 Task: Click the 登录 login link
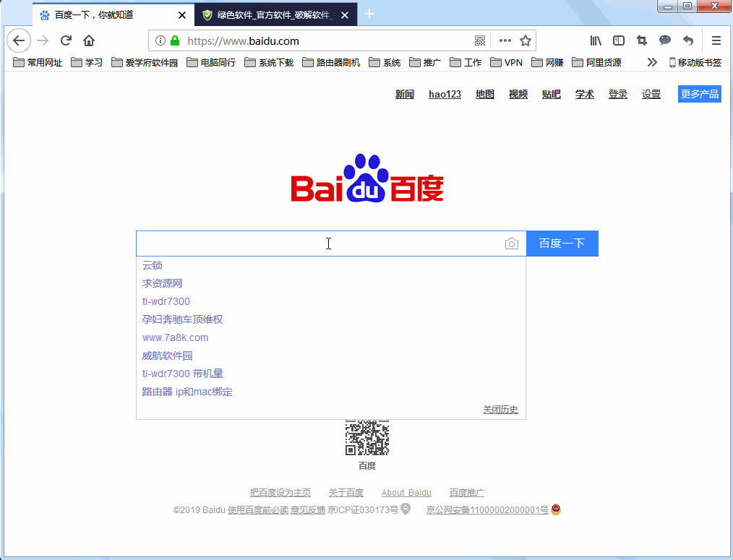click(617, 94)
